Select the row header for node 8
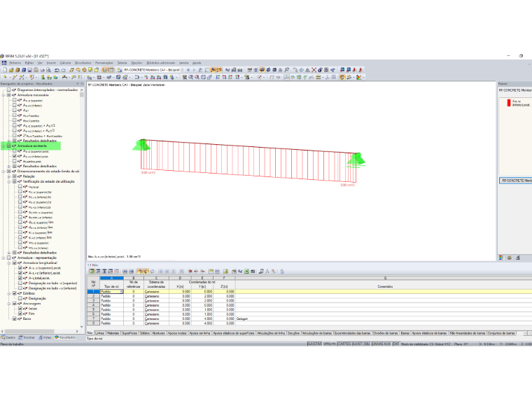 (x=93, y=323)
